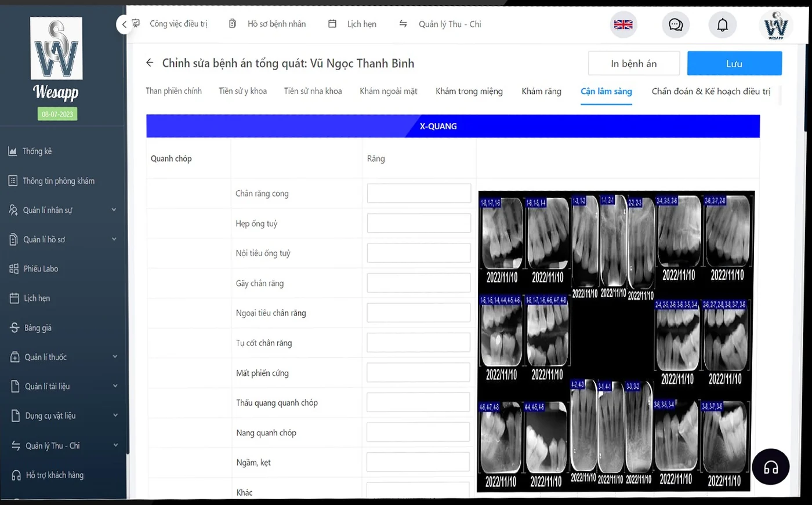812x505 pixels.
Task: Open Công việc điều trị in top menu
Action: (179, 24)
